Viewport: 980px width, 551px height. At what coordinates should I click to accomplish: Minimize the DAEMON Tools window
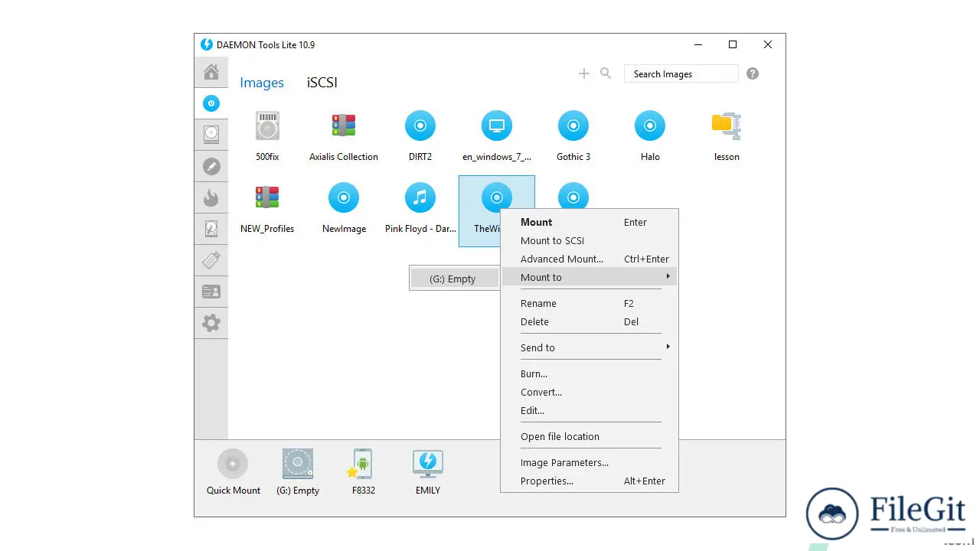pyautogui.click(x=697, y=44)
